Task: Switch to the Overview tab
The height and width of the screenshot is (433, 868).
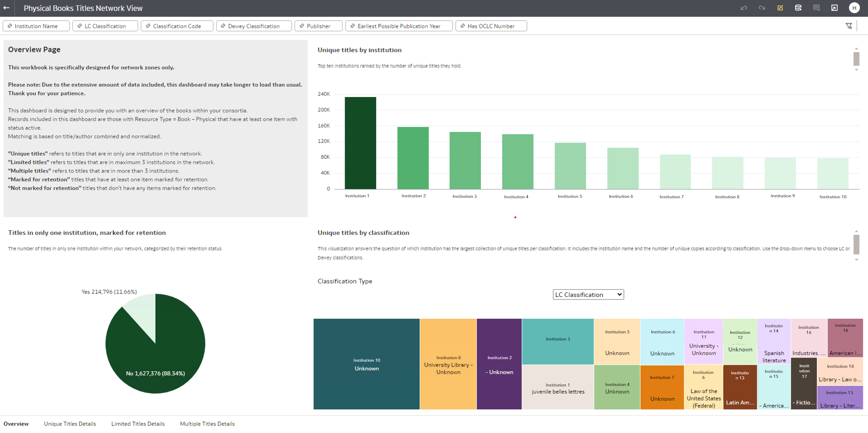Action: (x=16, y=424)
